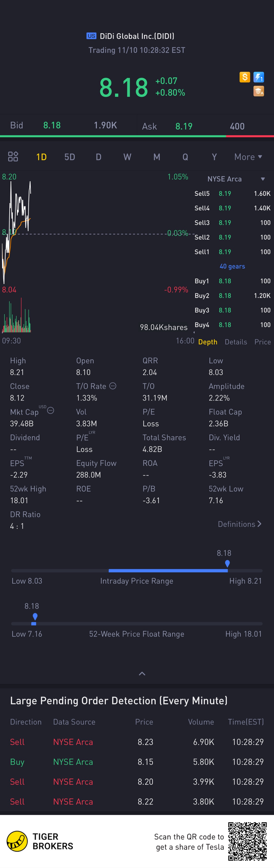This screenshot has width=274, height=868.
Task: Tap the 40 gears depth link
Action: 232,266
